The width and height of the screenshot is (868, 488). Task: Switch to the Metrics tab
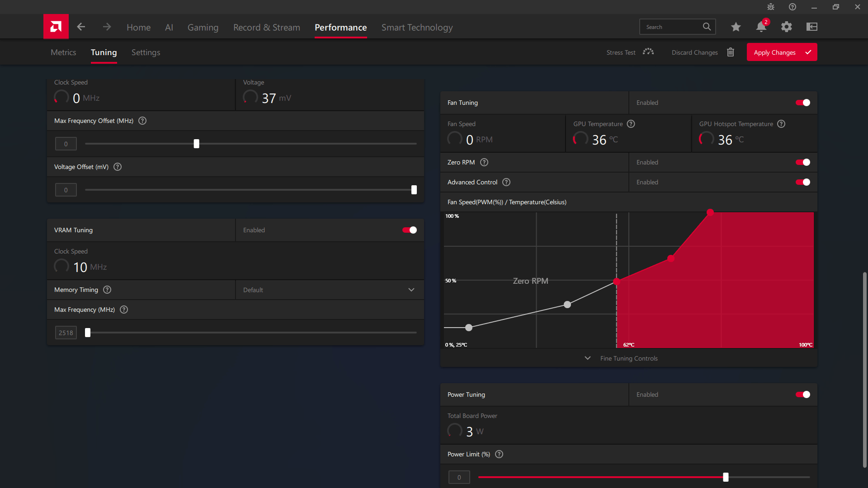(63, 52)
